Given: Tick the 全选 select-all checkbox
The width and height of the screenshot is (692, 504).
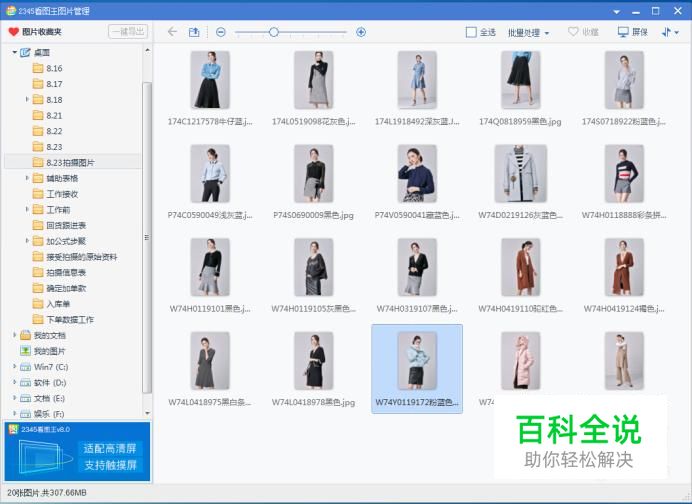Looking at the screenshot, I should click(471, 32).
